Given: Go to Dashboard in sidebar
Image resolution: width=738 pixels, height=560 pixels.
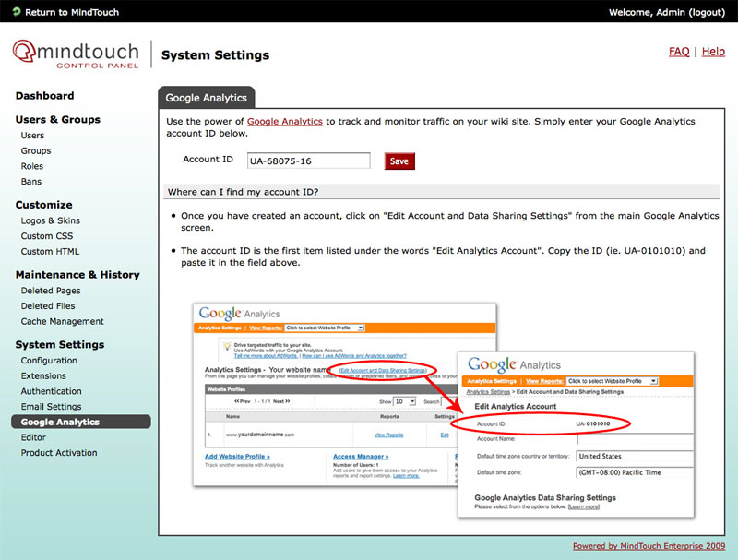Looking at the screenshot, I should tap(44, 96).
